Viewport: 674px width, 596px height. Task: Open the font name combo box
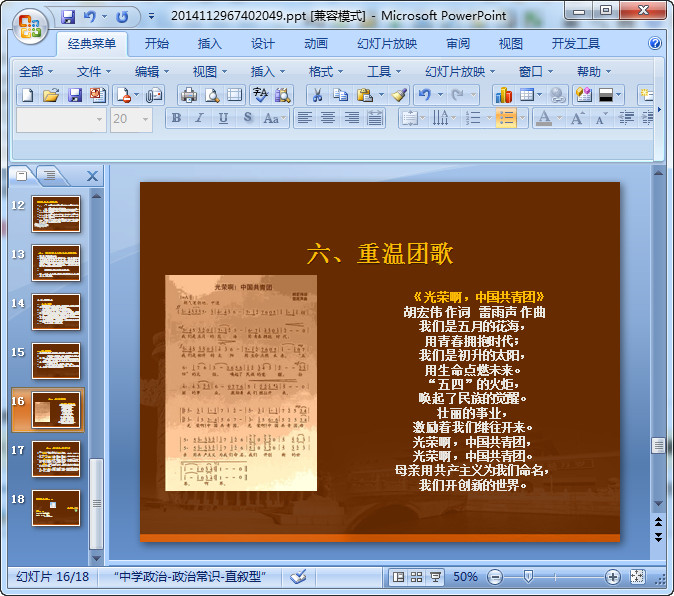click(x=61, y=119)
